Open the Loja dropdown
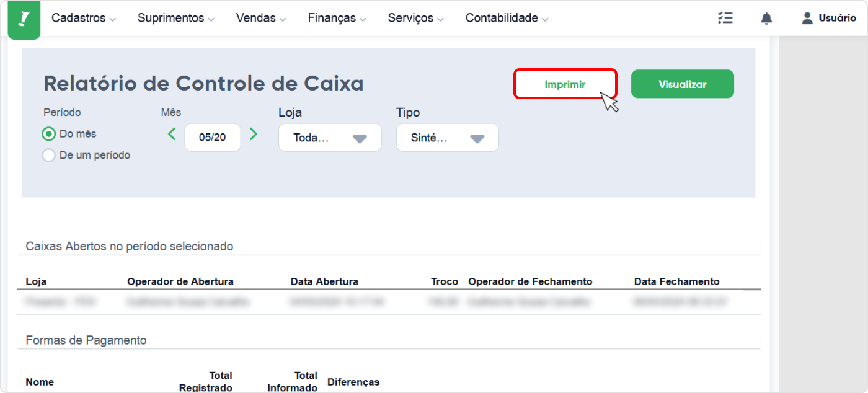The height and width of the screenshot is (393, 868). 330,138
